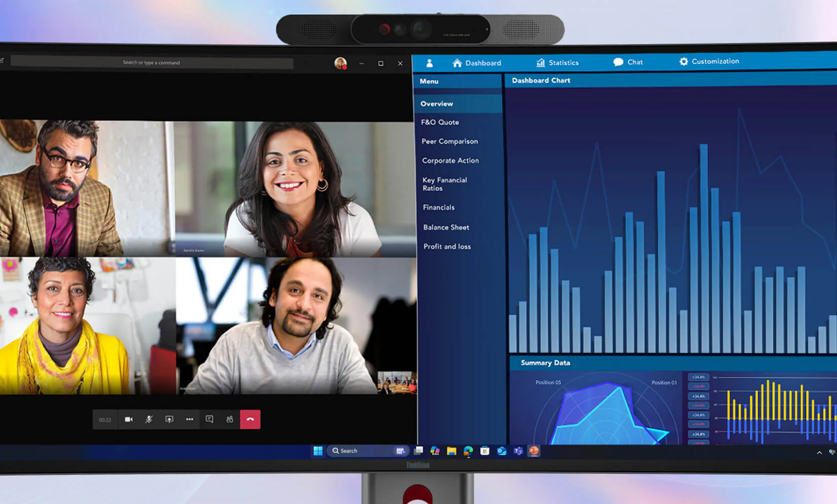Hang up with the red button

tap(250, 419)
